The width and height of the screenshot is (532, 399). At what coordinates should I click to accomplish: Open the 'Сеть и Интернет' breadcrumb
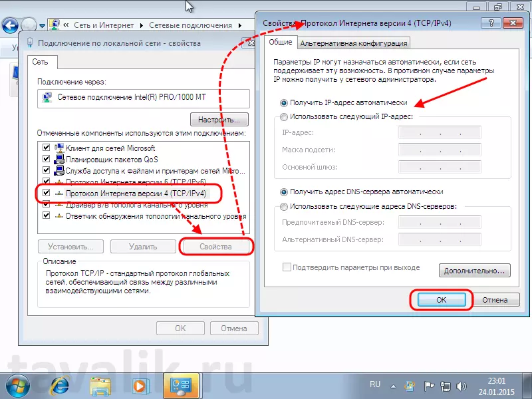pos(104,25)
